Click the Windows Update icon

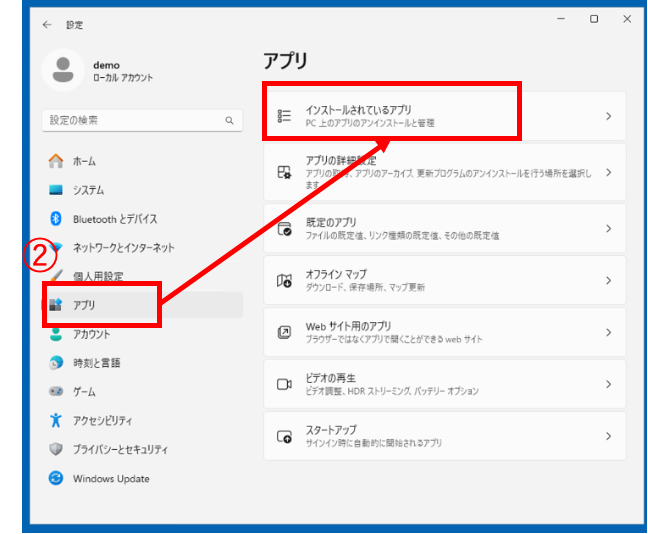point(56,479)
